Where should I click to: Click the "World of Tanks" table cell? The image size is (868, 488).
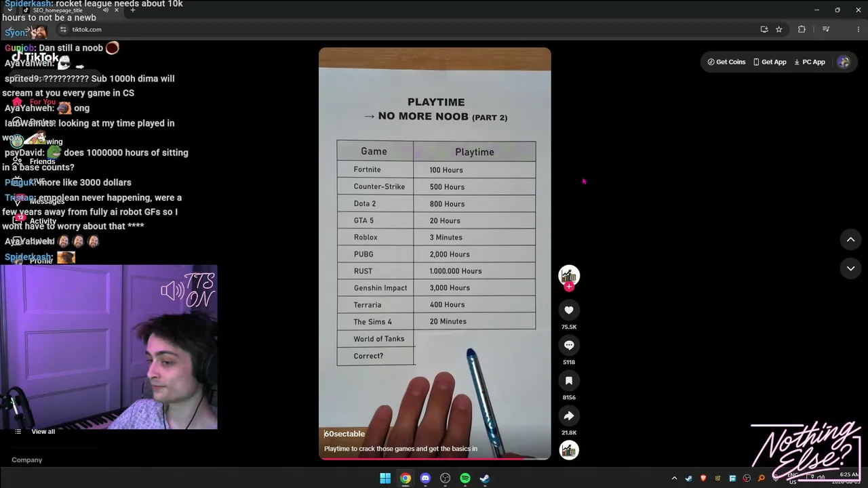tap(376, 339)
